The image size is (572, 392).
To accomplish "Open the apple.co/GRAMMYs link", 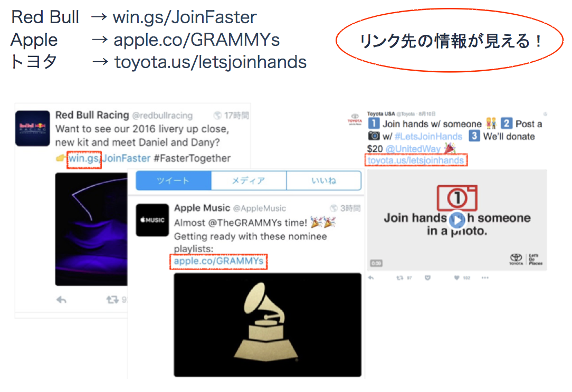I will 218,261.
